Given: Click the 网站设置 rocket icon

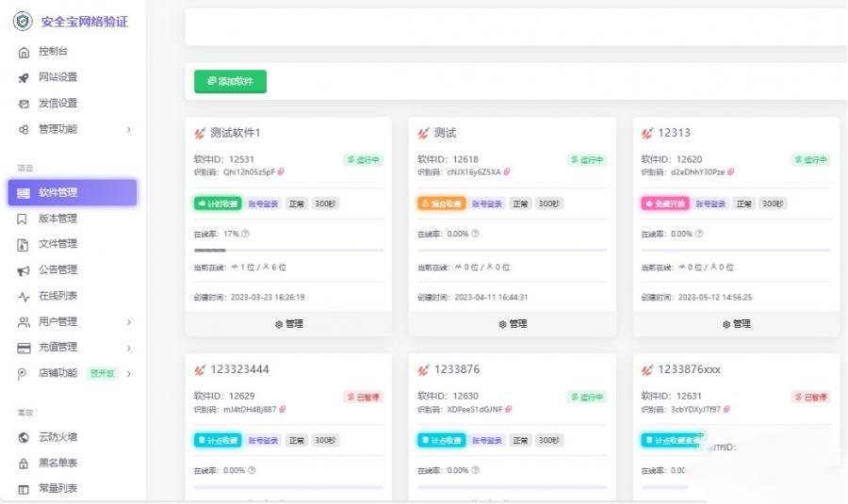Looking at the screenshot, I should 24,78.
